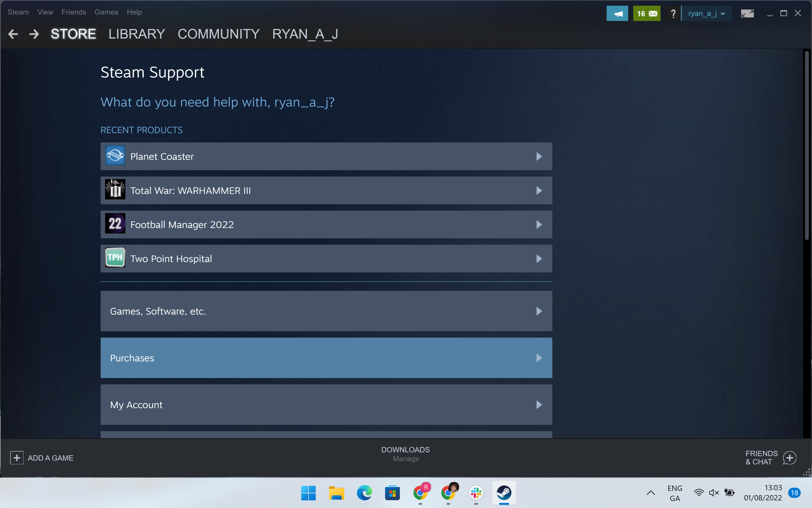Launch Microsoft Edge from taskbar
Image resolution: width=812 pixels, height=508 pixels.
(x=364, y=493)
